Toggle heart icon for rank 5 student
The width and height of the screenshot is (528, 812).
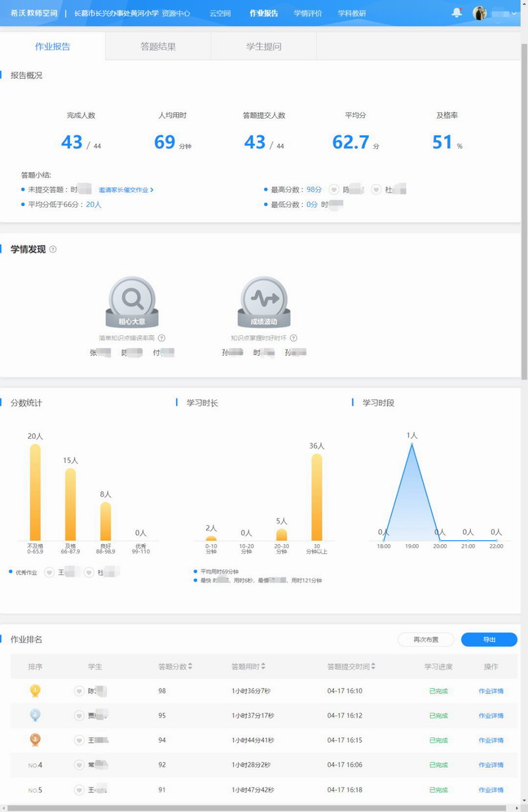(79, 790)
